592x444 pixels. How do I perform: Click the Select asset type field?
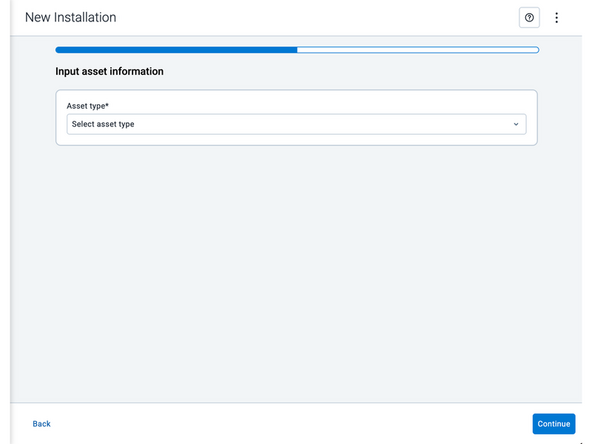(296, 124)
